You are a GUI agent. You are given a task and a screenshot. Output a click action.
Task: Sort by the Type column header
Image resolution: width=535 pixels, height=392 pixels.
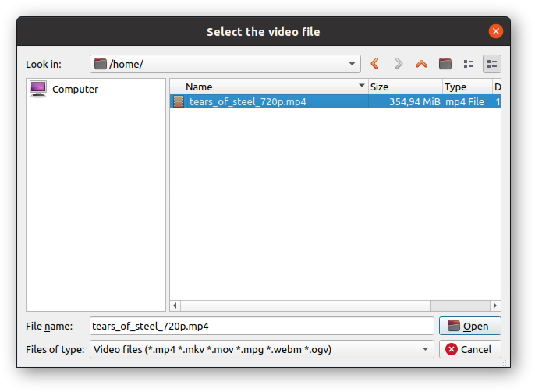click(x=467, y=87)
